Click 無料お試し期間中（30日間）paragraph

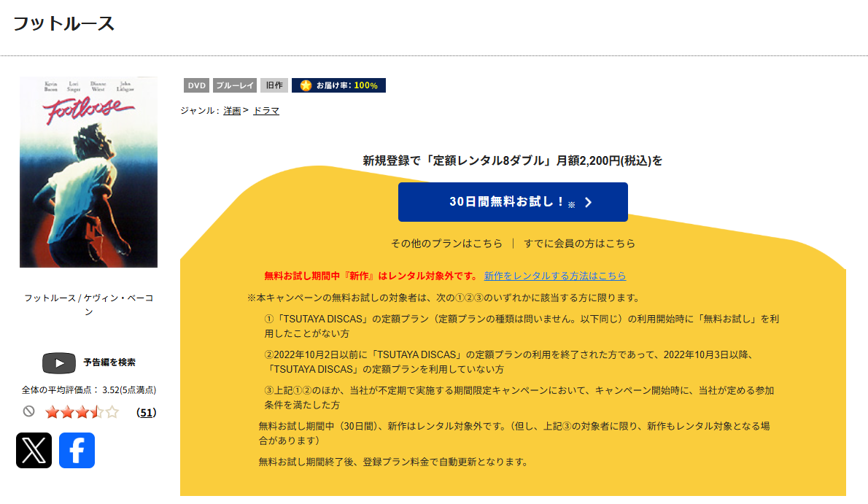tap(514, 433)
